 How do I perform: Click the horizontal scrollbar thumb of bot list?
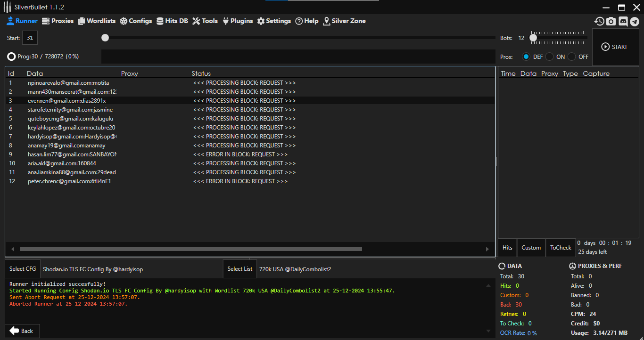coord(191,249)
